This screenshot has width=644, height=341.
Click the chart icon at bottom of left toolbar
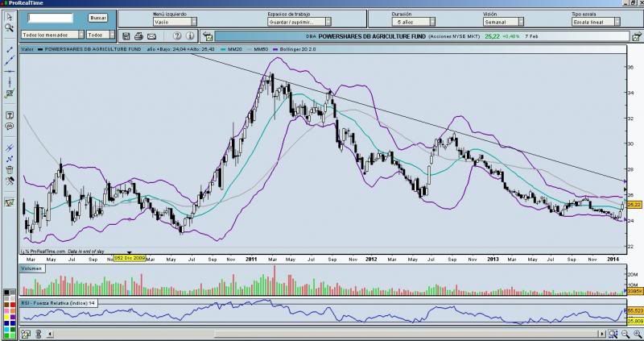click(x=10, y=202)
